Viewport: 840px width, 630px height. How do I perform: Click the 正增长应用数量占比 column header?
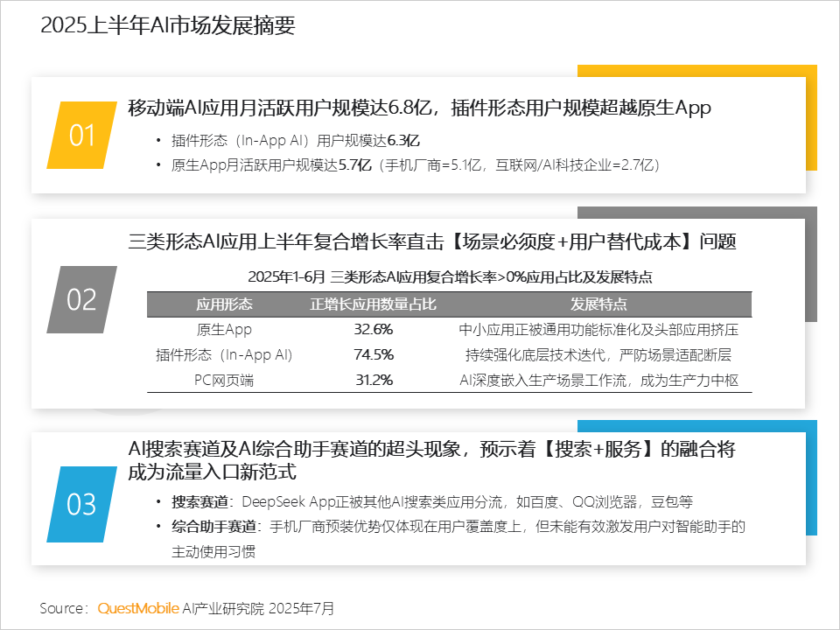pos(374,304)
